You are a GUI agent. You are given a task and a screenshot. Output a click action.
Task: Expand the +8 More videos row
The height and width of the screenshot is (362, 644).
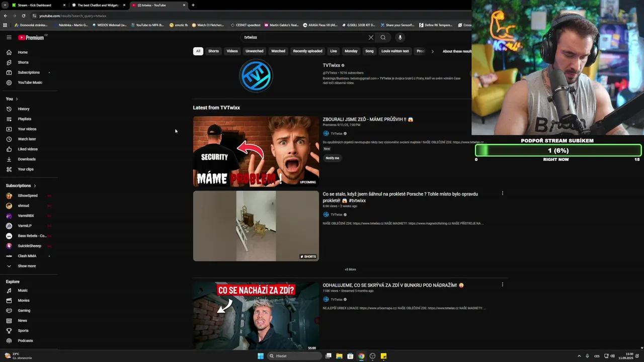350,269
